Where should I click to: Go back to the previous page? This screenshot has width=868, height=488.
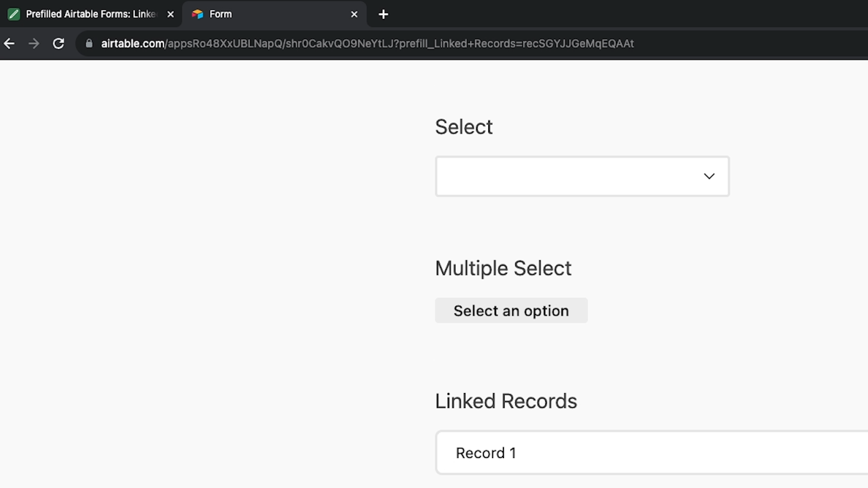point(9,43)
